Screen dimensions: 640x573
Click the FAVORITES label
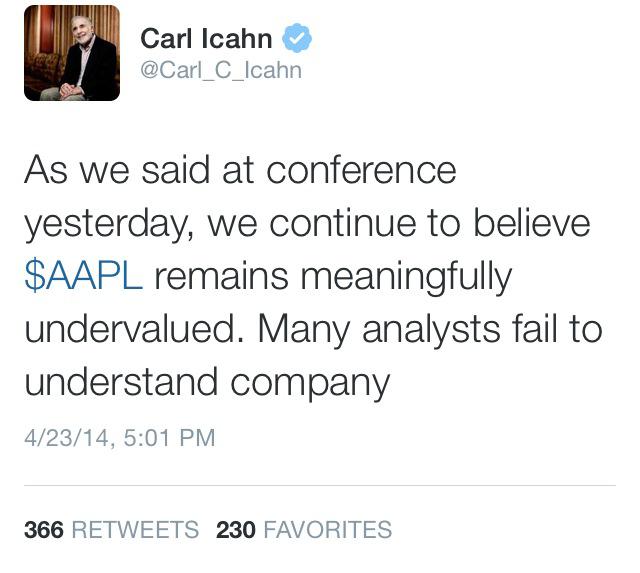328,530
